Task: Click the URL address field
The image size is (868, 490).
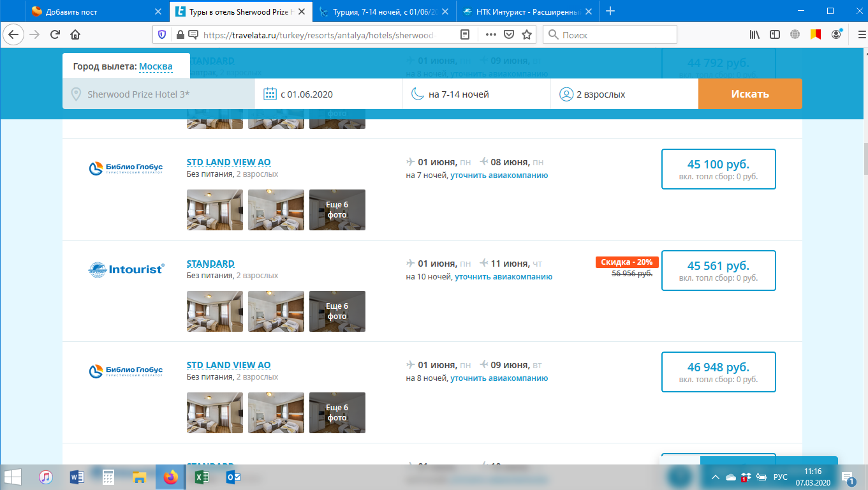Action: [x=319, y=34]
